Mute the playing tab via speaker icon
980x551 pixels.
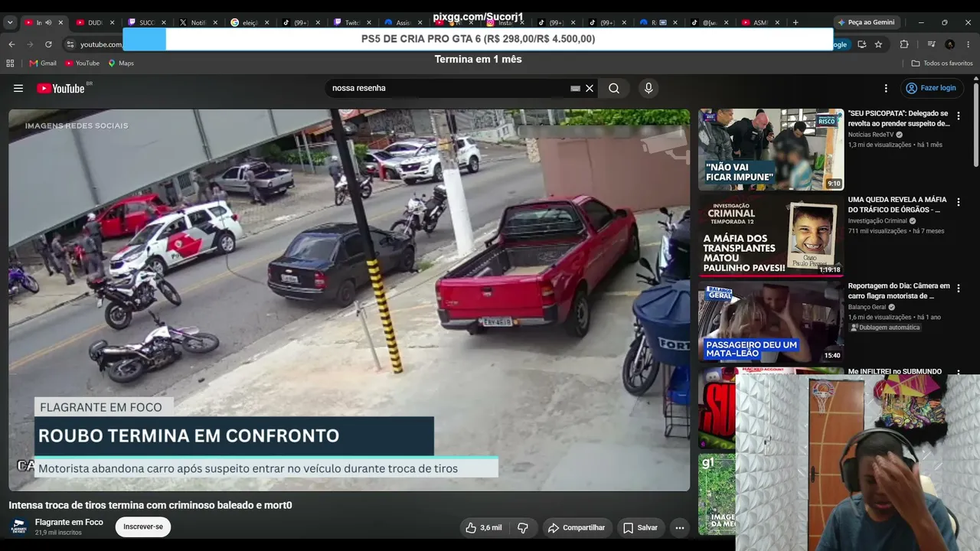(x=48, y=23)
